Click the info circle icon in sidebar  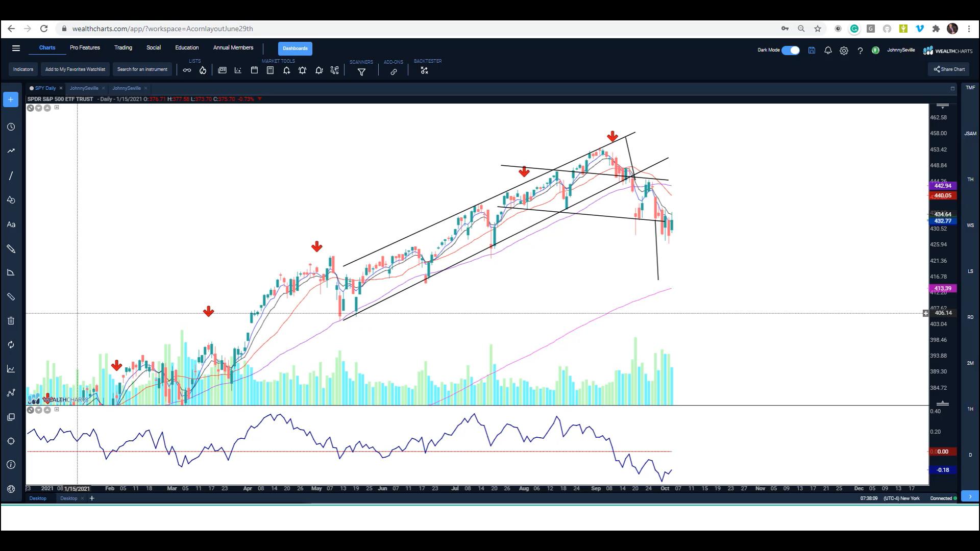tap(11, 465)
